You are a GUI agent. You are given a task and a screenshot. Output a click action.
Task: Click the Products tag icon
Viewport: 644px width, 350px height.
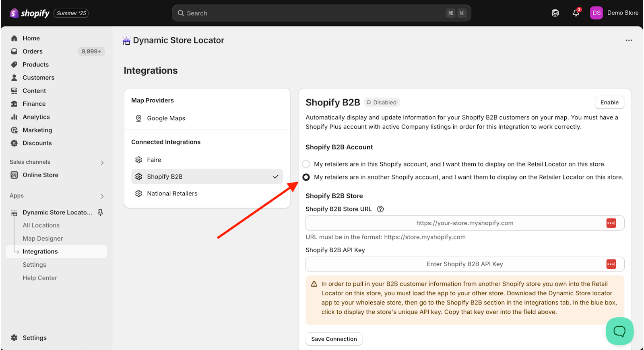(14, 64)
